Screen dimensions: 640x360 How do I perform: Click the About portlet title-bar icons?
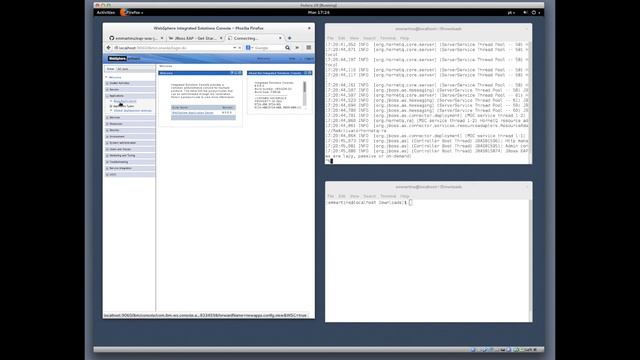(x=307, y=73)
